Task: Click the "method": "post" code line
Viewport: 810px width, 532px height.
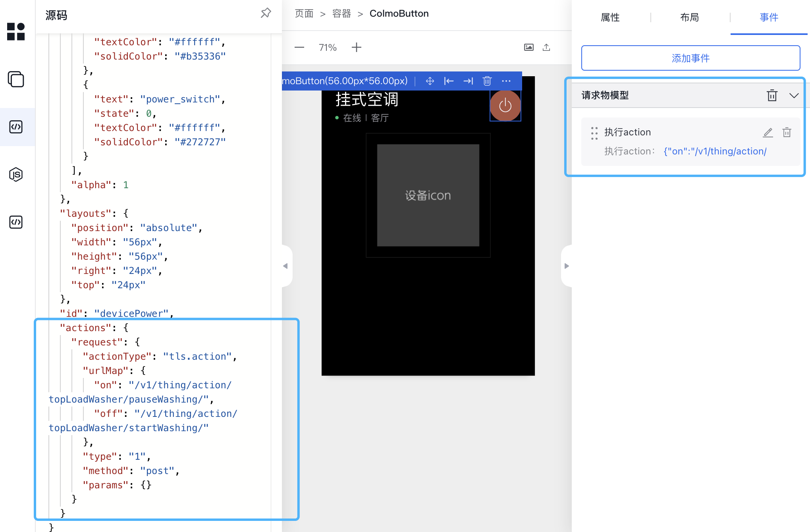Action: (x=131, y=471)
